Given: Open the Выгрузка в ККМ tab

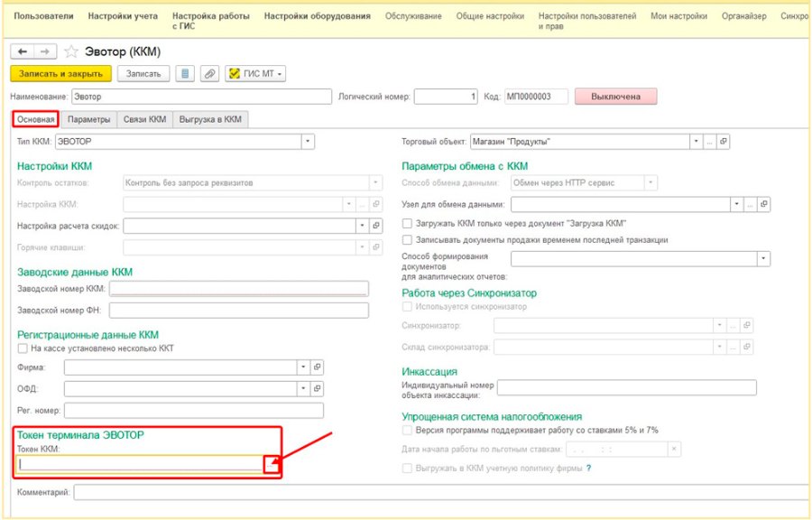Looking at the screenshot, I should pyautogui.click(x=210, y=120).
